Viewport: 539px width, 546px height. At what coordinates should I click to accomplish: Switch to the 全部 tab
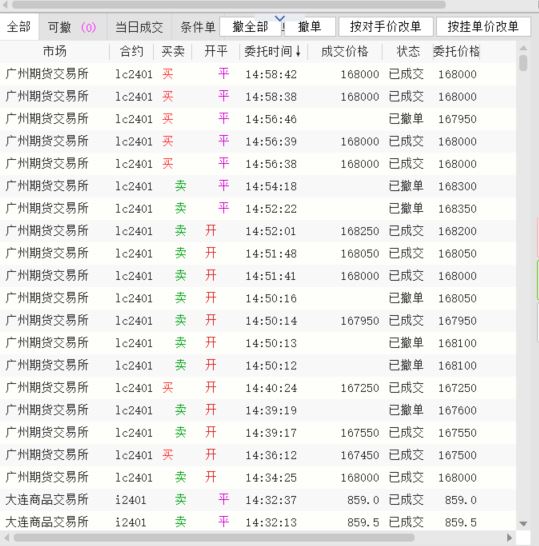(19, 27)
